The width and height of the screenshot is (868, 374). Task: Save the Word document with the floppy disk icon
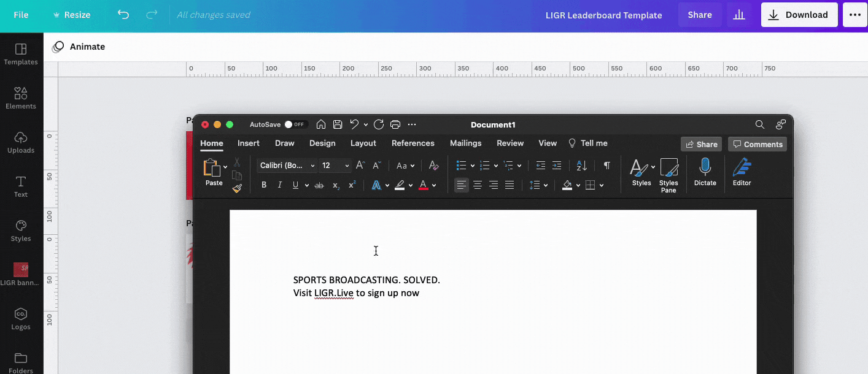tap(338, 124)
